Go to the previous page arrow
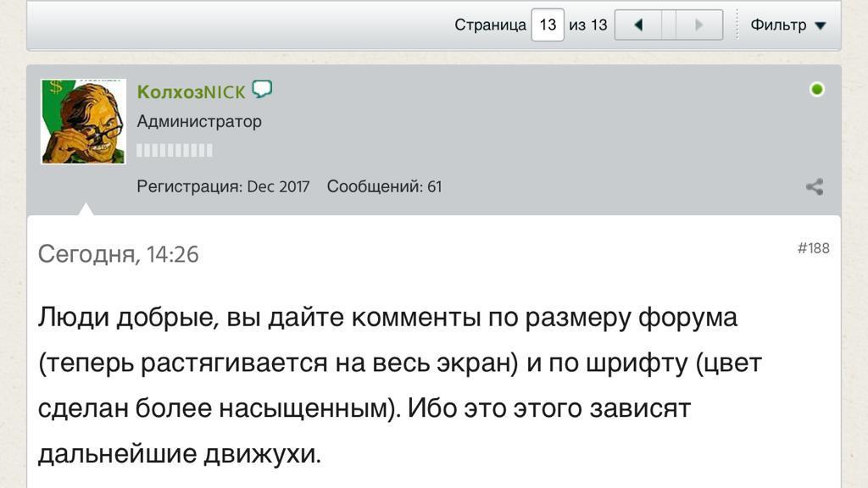The height and width of the screenshot is (488, 868). point(637,25)
